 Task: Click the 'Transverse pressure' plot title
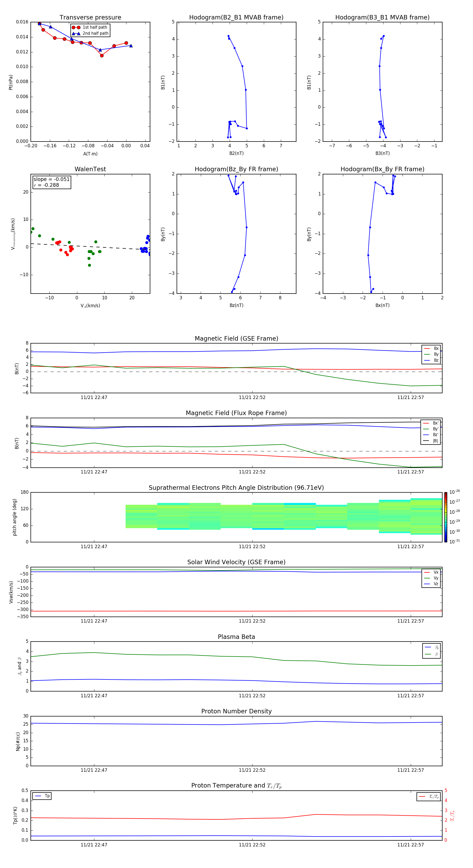pos(90,18)
